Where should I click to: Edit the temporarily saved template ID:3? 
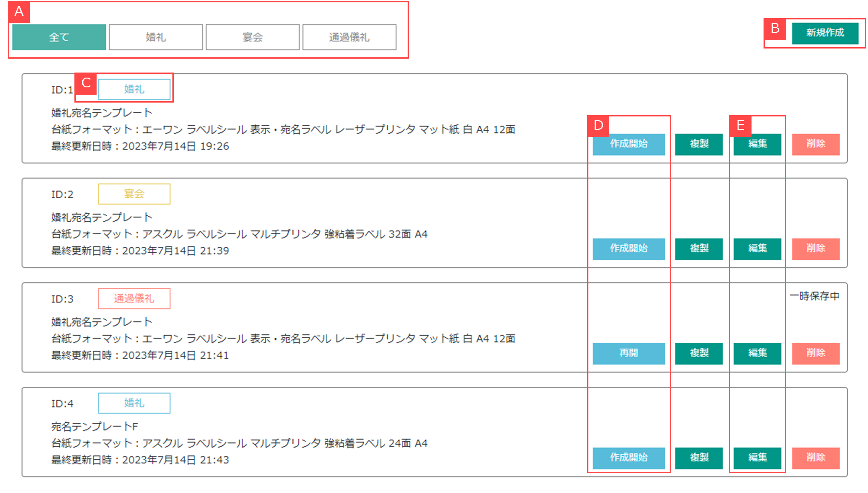pos(757,353)
